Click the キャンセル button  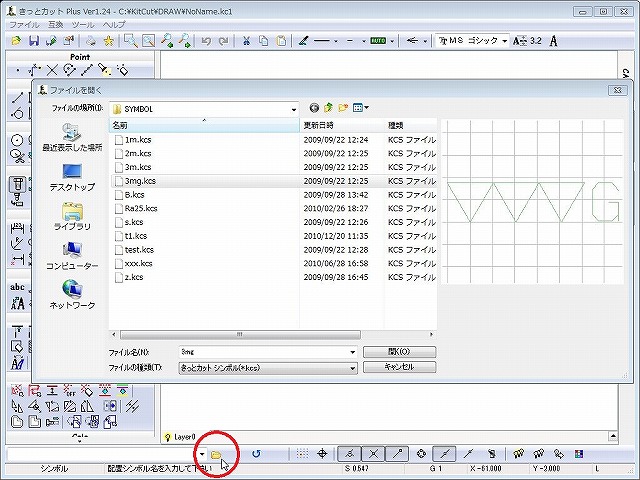400,367
